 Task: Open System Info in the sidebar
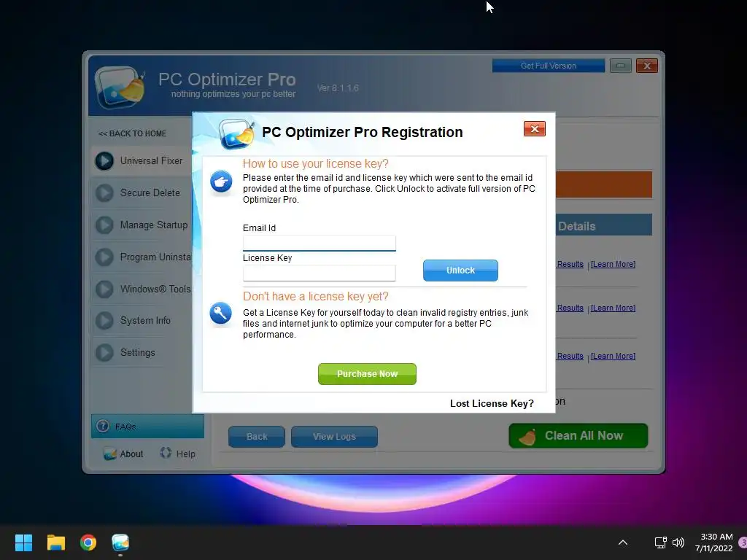(x=143, y=321)
